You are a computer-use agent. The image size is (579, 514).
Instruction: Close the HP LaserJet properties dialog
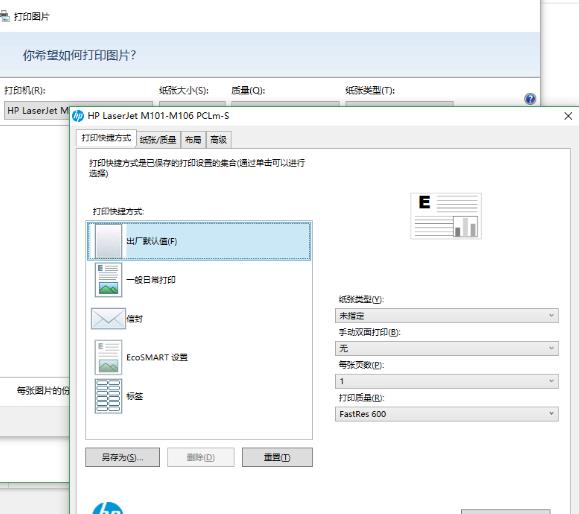pos(568,116)
